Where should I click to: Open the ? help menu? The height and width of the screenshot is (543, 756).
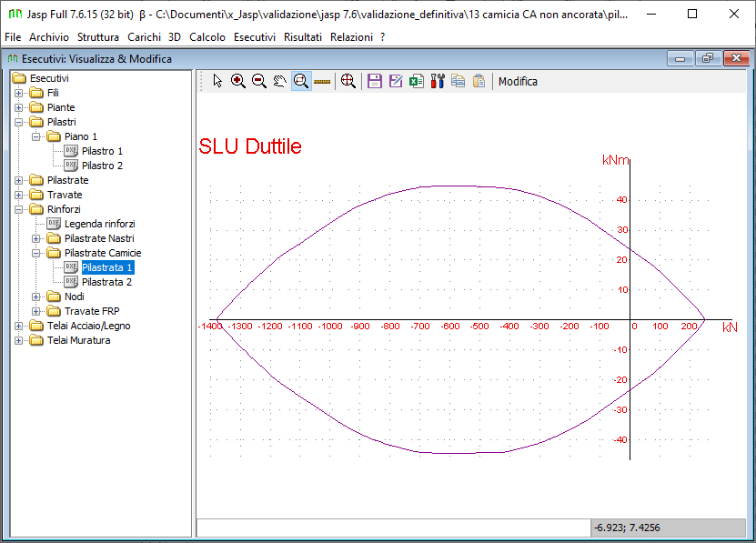[382, 37]
